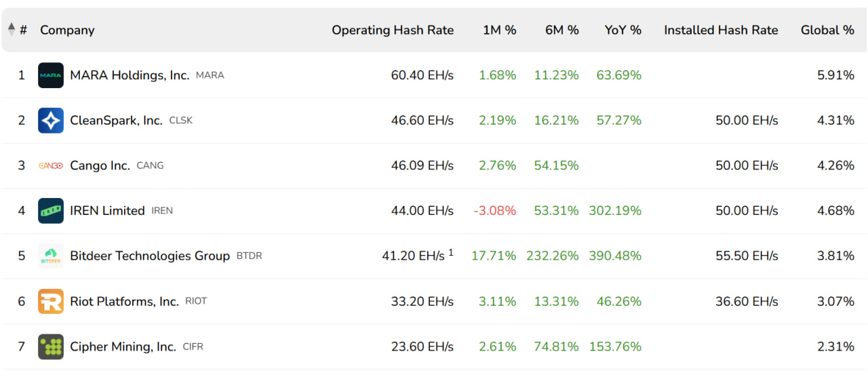
Task: Open MARA Holdings, Inc. company link
Action: pos(130,75)
